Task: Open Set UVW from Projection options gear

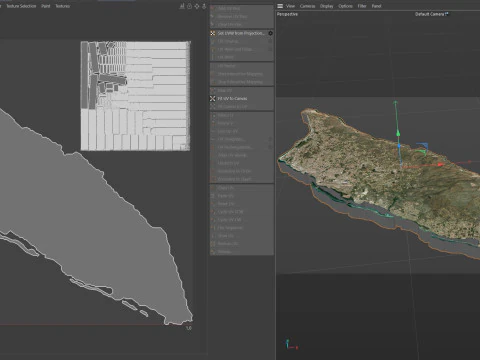Action: tap(270, 33)
